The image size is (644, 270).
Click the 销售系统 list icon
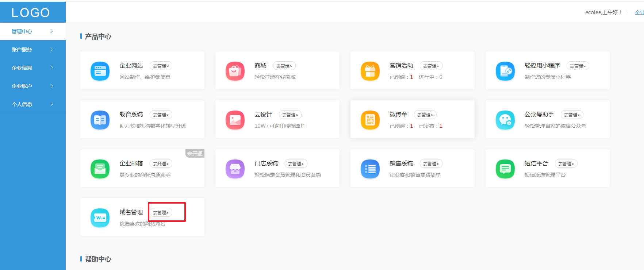coord(370,169)
